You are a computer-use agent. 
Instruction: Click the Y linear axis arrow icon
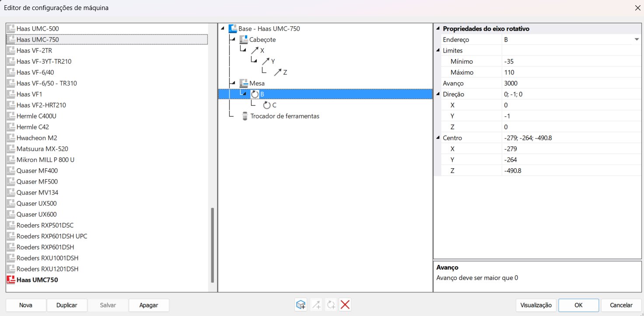[x=266, y=61]
